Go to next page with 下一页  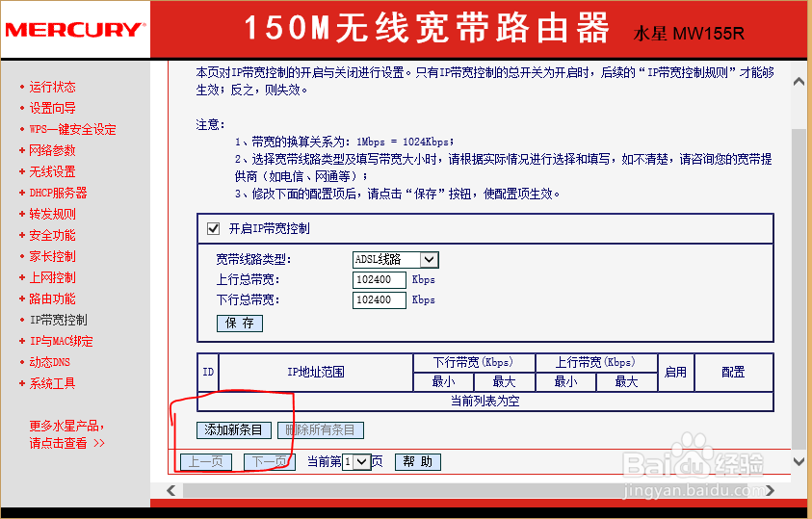[x=270, y=461]
